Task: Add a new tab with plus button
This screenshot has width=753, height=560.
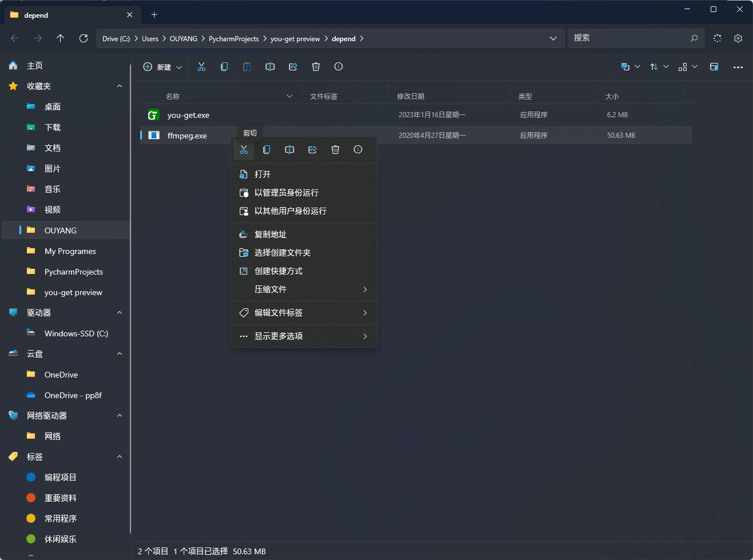Action: pos(154,15)
